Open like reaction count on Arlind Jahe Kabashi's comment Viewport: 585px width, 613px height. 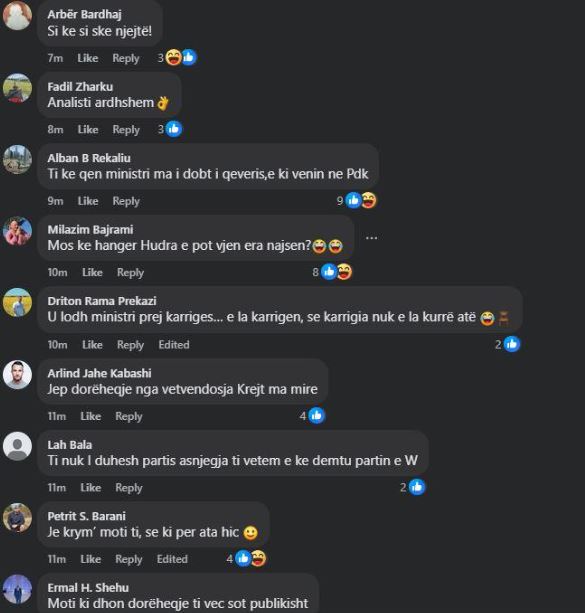pyautogui.click(x=312, y=416)
